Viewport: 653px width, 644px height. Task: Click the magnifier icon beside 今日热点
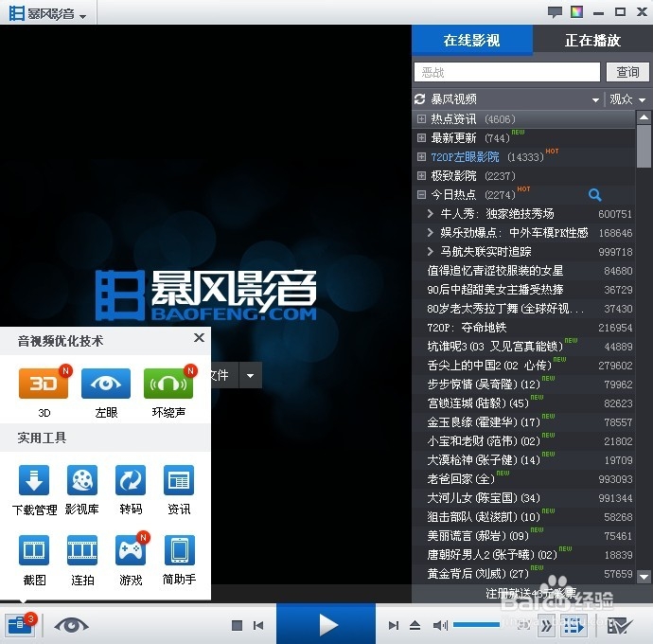594,195
